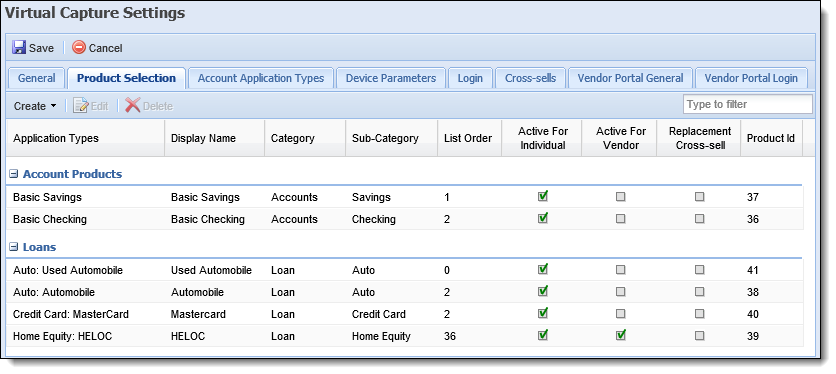Viewport: 836px width, 374px height.
Task: Open the Account Application Types tab
Action: tap(261, 78)
